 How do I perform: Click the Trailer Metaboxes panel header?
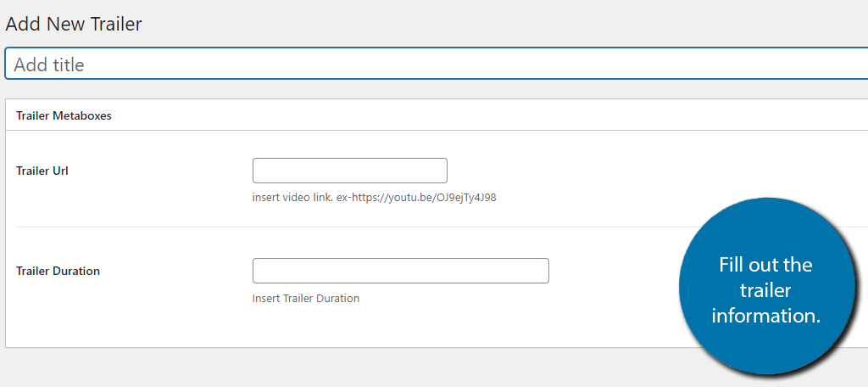tap(437, 115)
